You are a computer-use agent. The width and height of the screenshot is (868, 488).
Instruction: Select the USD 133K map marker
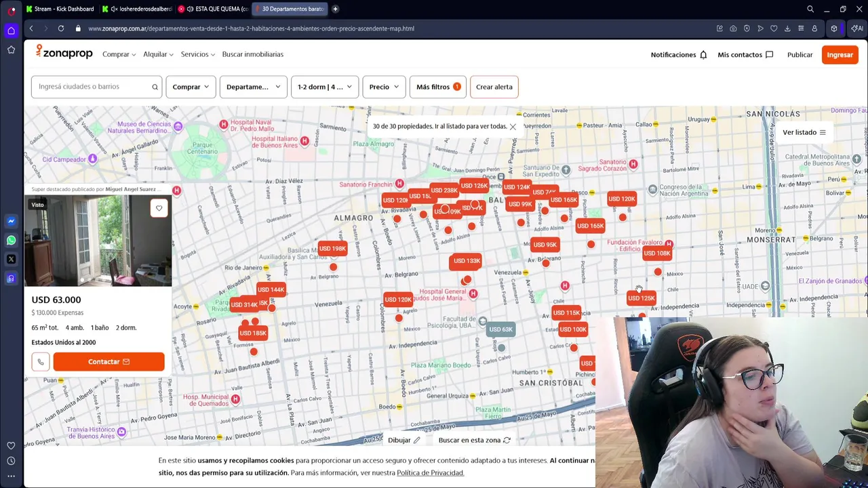coord(466,261)
